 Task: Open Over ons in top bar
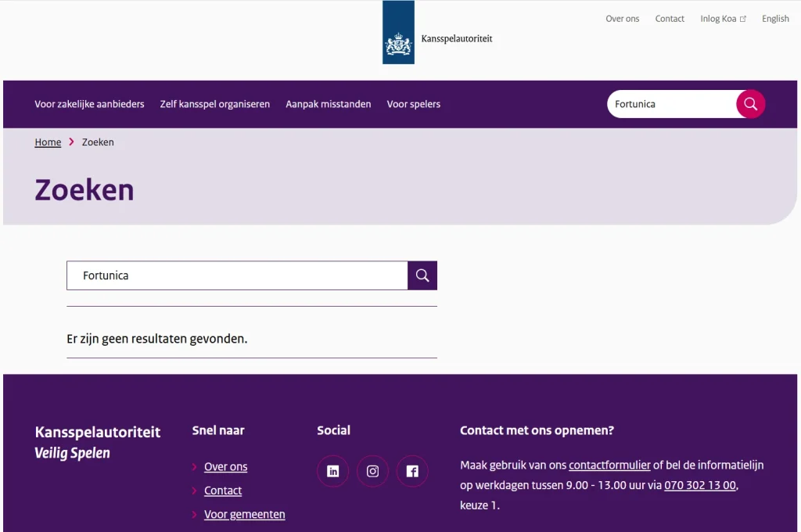(622, 19)
